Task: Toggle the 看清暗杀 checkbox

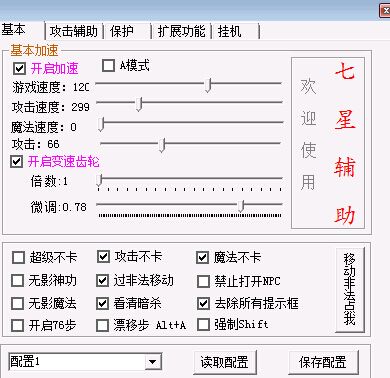Action: [102, 303]
